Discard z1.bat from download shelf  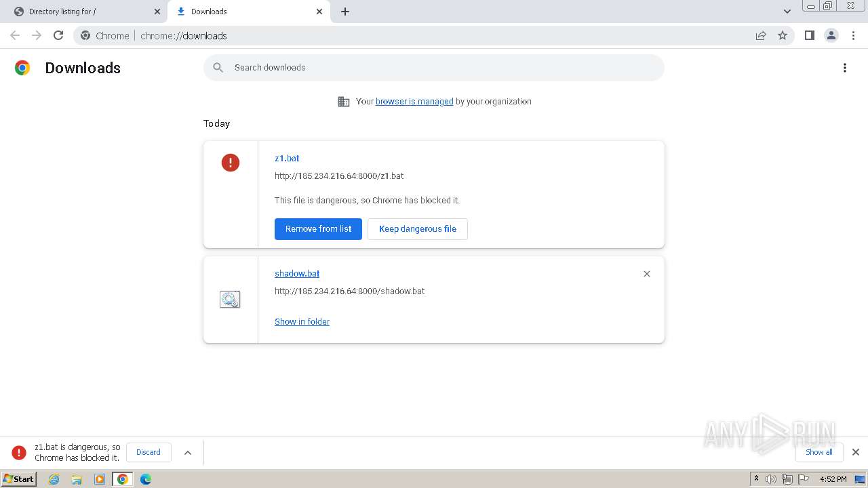coord(149,452)
